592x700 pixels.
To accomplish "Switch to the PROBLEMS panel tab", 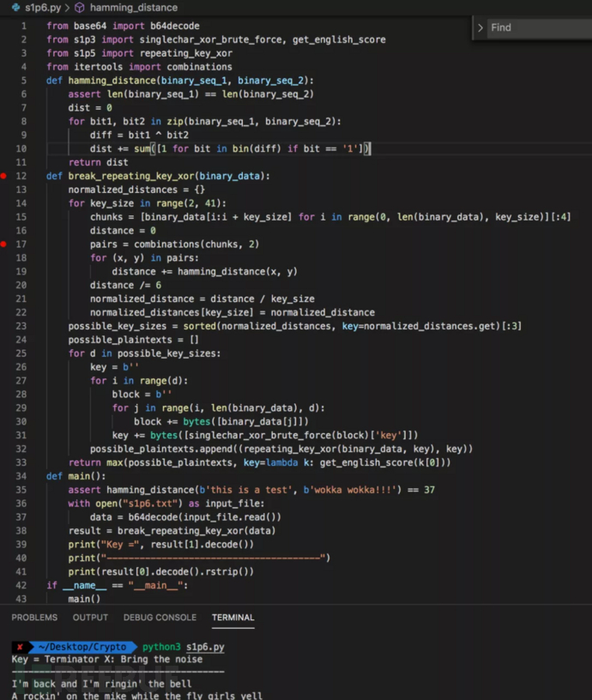I will click(34, 618).
